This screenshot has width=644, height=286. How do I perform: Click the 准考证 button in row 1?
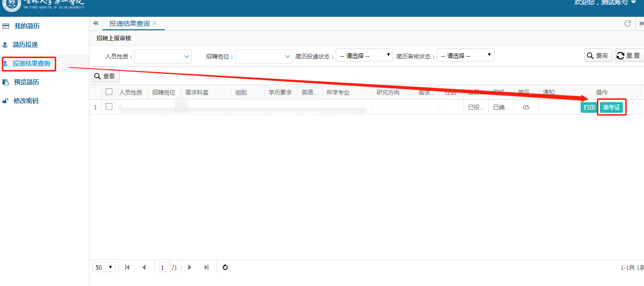611,107
